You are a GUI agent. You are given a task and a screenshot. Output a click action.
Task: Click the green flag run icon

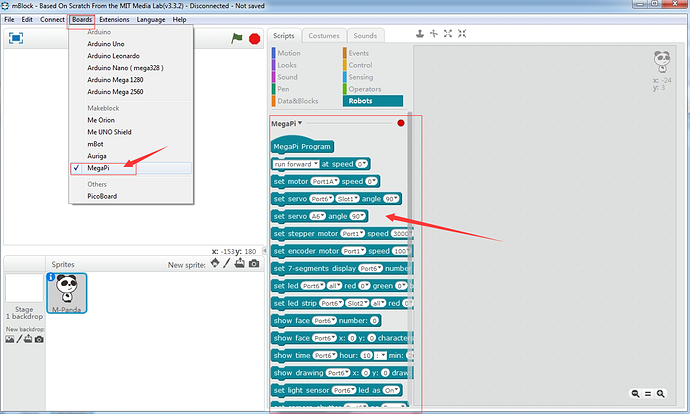(237, 39)
